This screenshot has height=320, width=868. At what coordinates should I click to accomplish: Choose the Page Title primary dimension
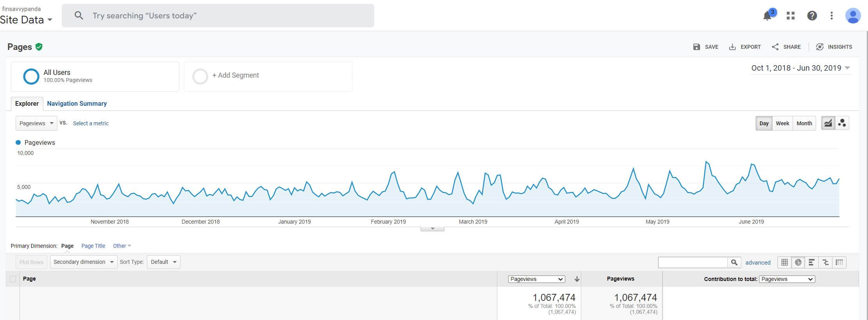pos(93,246)
